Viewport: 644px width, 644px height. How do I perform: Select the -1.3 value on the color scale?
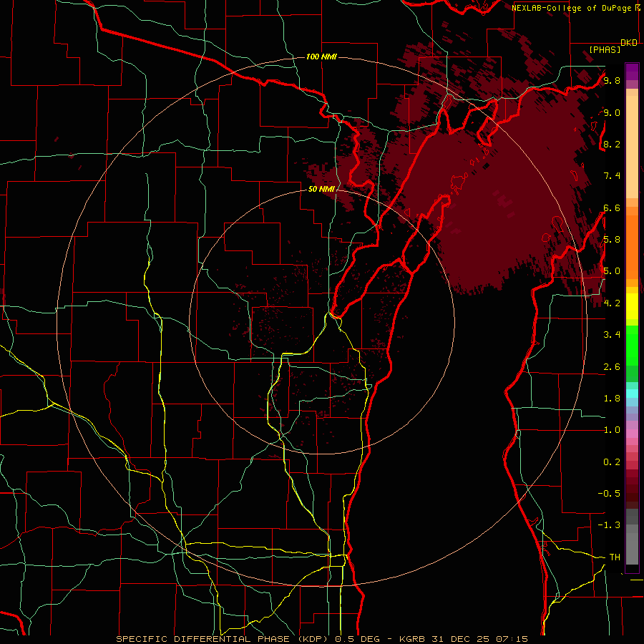click(x=609, y=525)
